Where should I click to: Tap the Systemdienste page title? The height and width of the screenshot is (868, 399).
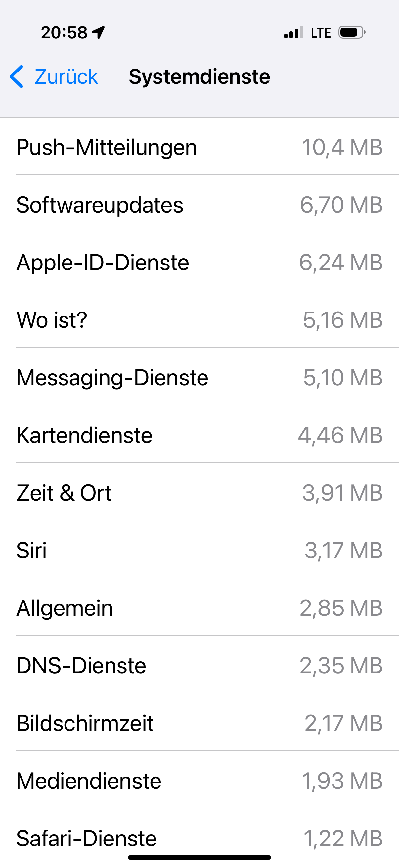(199, 76)
